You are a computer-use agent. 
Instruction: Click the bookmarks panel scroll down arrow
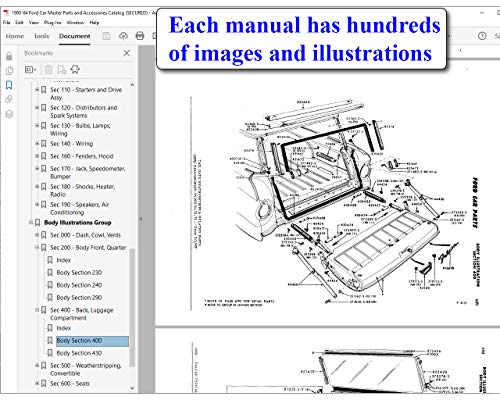point(132,388)
